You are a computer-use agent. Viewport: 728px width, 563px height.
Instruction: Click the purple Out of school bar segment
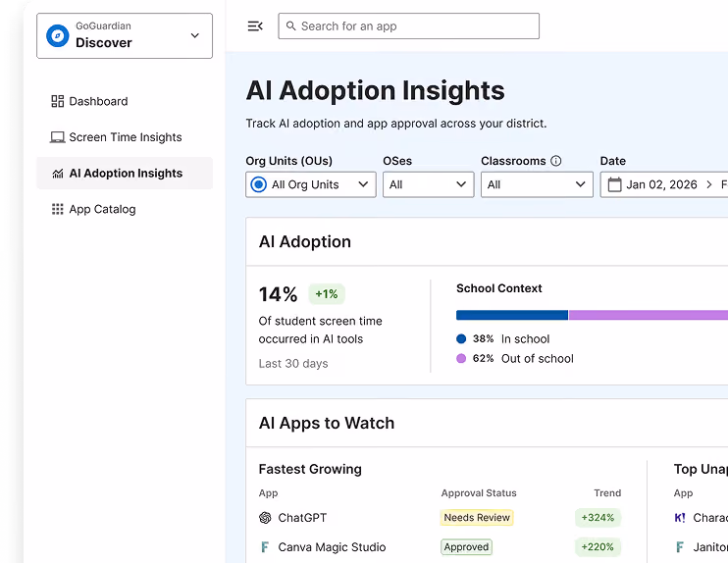click(649, 315)
